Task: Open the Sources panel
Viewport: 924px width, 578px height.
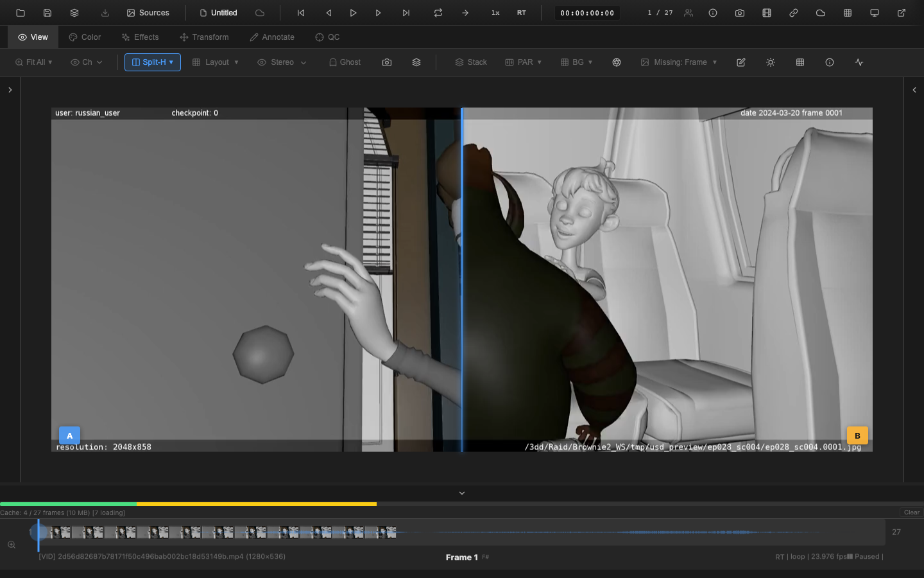Action: (x=148, y=12)
